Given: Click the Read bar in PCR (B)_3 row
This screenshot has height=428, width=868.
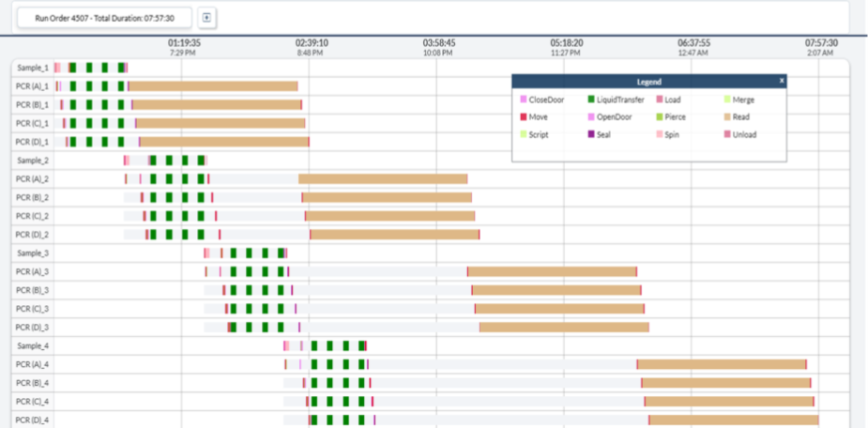Looking at the screenshot, I should pyautogui.click(x=556, y=290).
